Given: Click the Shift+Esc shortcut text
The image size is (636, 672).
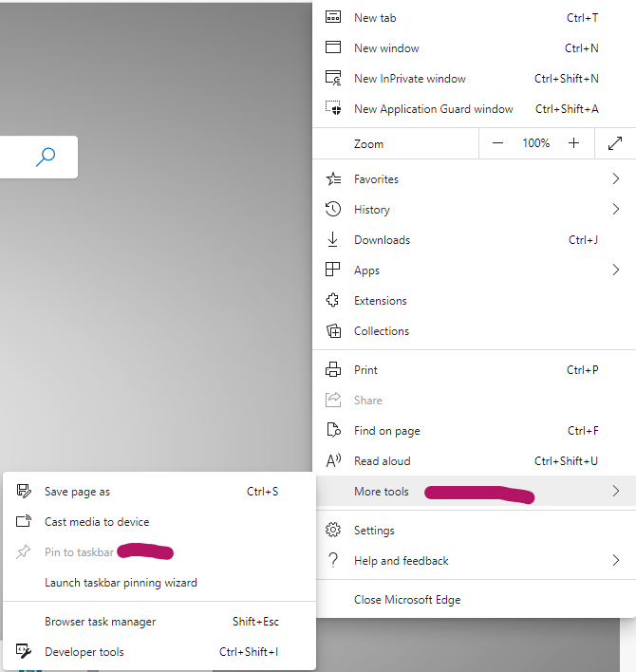Looking at the screenshot, I should coord(255,622).
